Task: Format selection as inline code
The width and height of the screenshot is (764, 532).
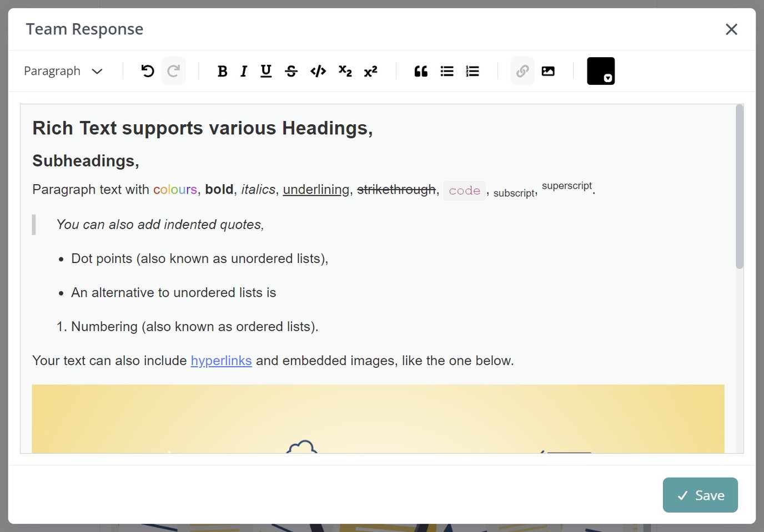Action: 317,70
